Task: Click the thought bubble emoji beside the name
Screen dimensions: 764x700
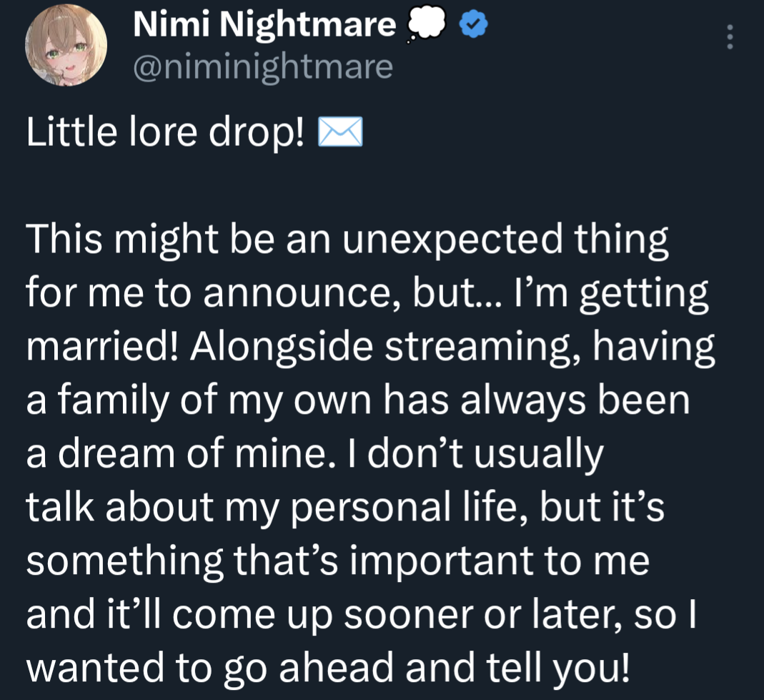Action: (425, 26)
